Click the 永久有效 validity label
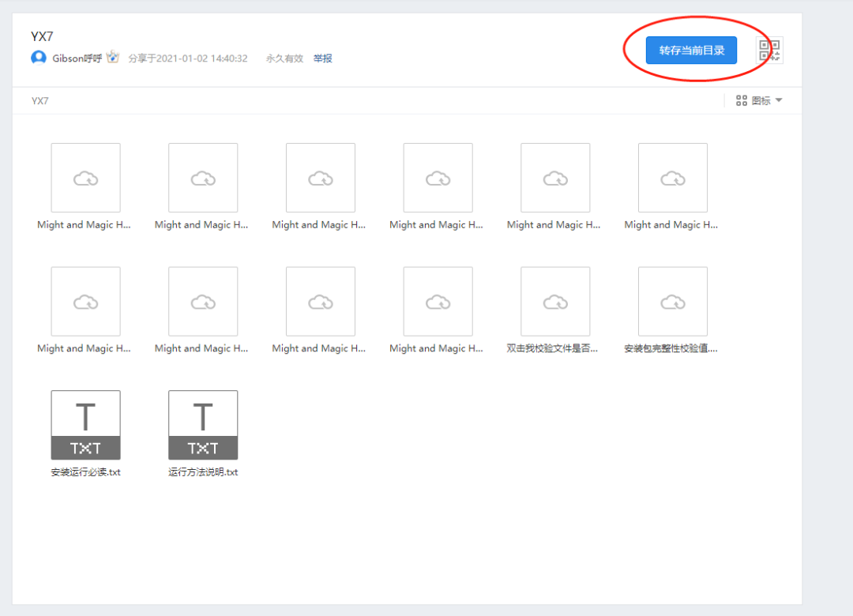The height and width of the screenshot is (616, 853). (284, 58)
